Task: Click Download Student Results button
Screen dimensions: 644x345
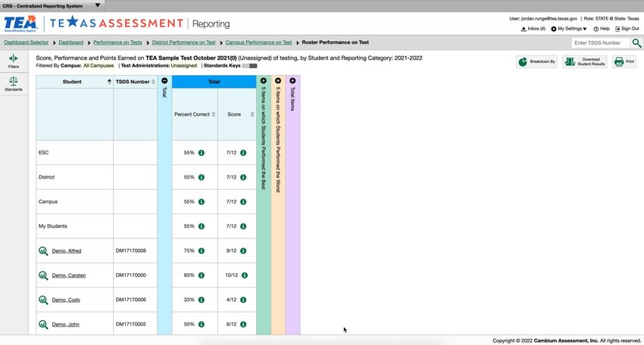Action: pyautogui.click(x=584, y=61)
